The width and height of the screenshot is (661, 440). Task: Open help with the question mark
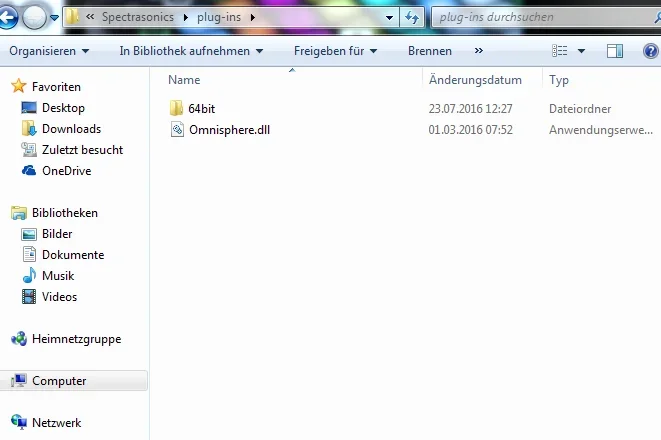[651, 51]
